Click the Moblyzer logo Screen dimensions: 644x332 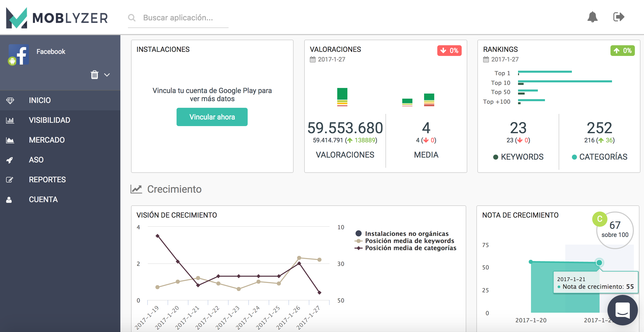(57, 18)
